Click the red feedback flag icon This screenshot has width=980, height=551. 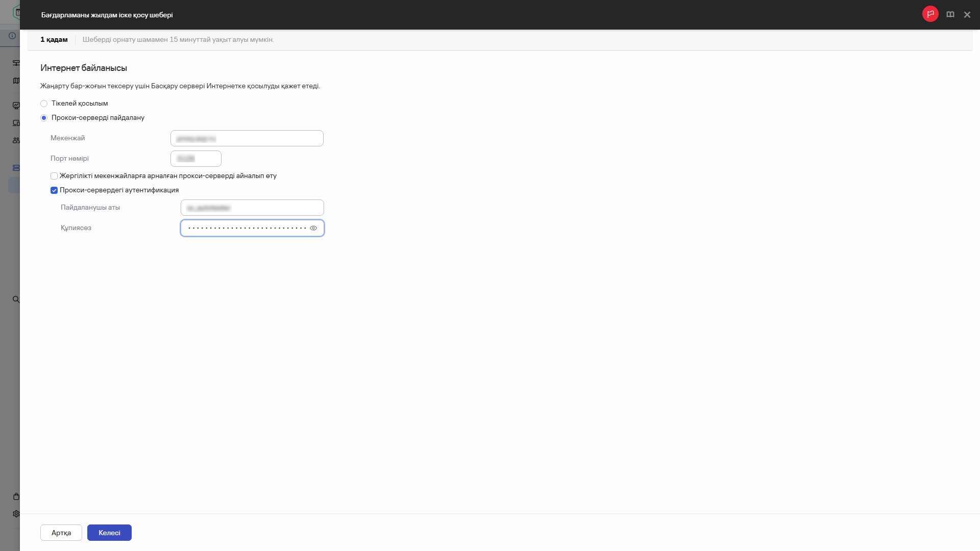point(930,14)
